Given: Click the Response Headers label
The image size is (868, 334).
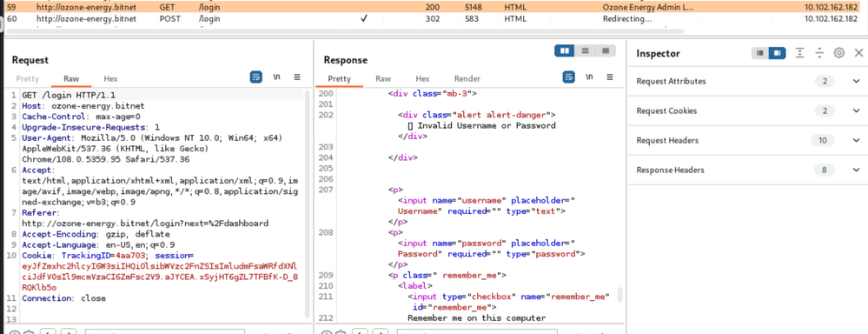Looking at the screenshot, I should coord(671,170).
